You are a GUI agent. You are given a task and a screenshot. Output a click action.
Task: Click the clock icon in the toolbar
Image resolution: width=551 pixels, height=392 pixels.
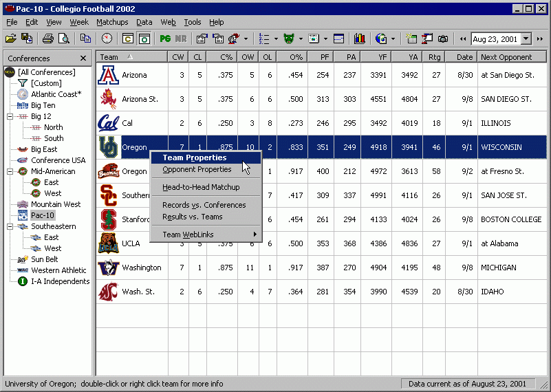tap(107, 39)
